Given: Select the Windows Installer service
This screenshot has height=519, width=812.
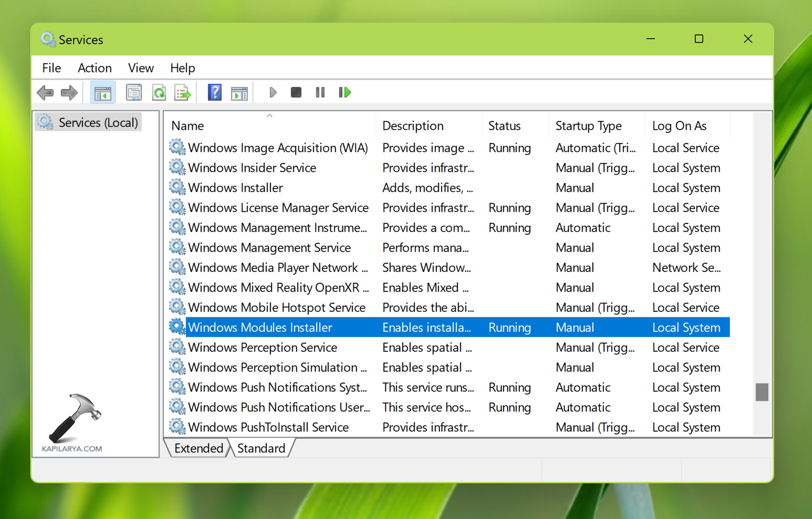Looking at the screenshot, I should [x=235, y=187].
